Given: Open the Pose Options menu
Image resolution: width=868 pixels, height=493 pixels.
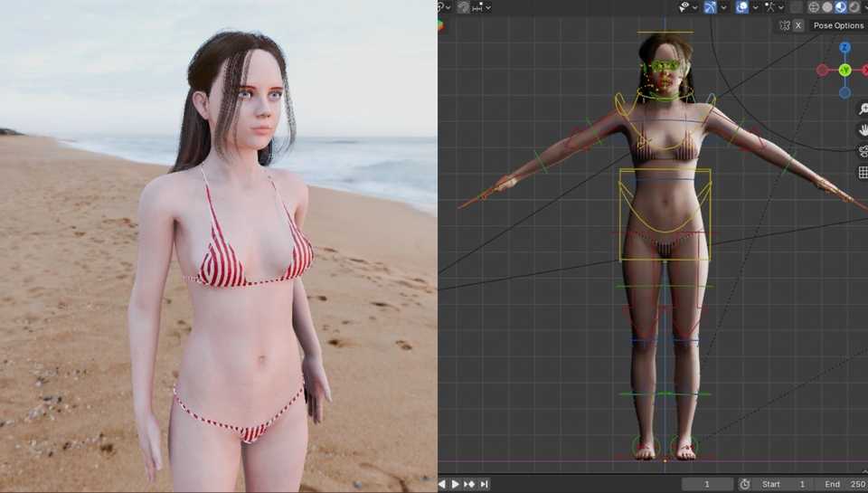Looking at the screenshot, I should coord(838,25).
